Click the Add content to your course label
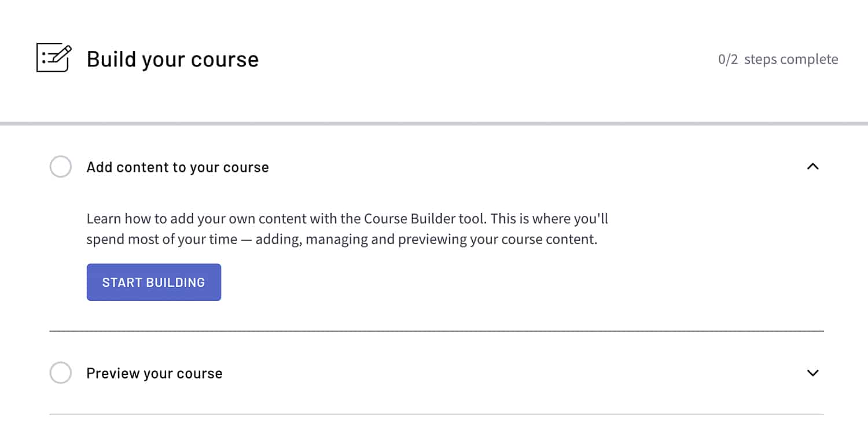Viewport: 868px width, 445px height. click(177, 167)
